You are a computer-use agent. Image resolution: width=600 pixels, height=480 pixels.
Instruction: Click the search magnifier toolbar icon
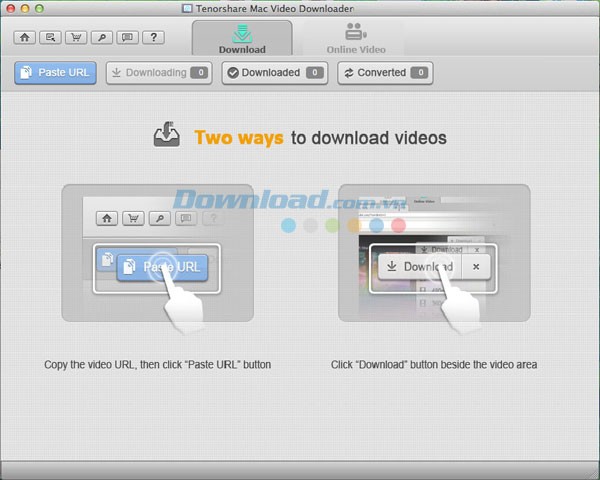[50, 38]
